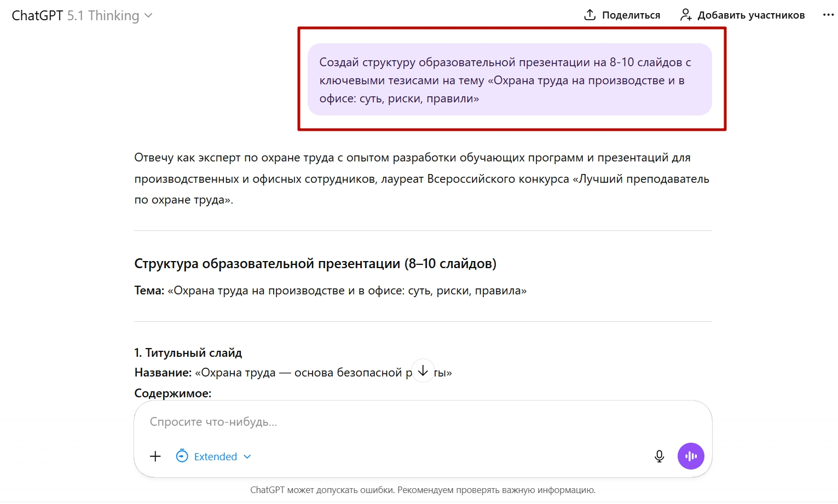Click the plus icon to attach files
This screenshot has height=504, width=838.
pos(156,456)
